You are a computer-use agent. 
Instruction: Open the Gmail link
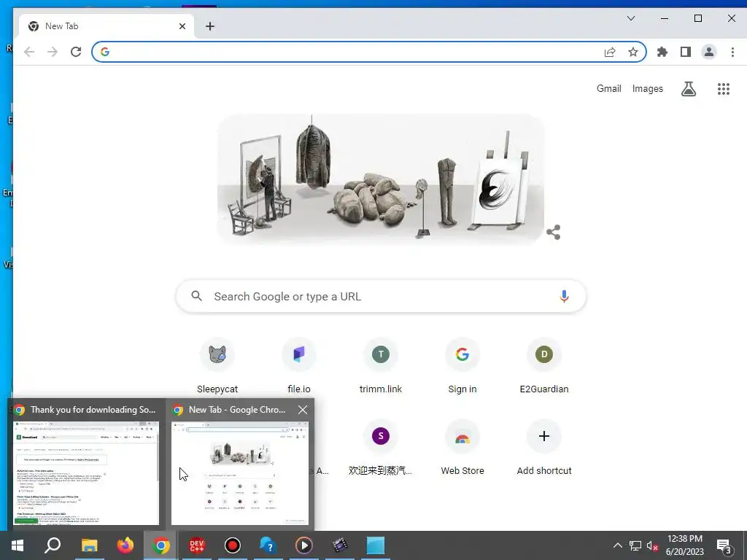[609, 88]
